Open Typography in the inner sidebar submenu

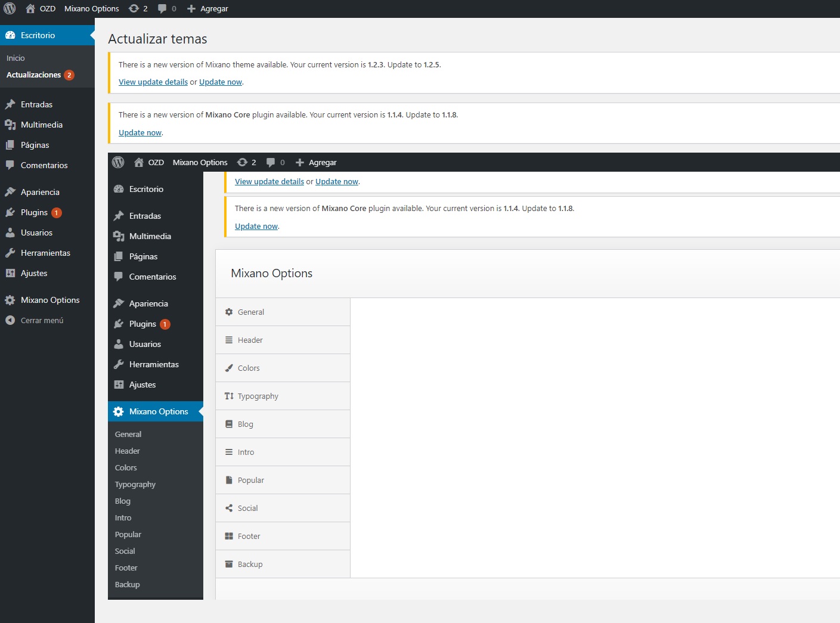pos(135,485)
